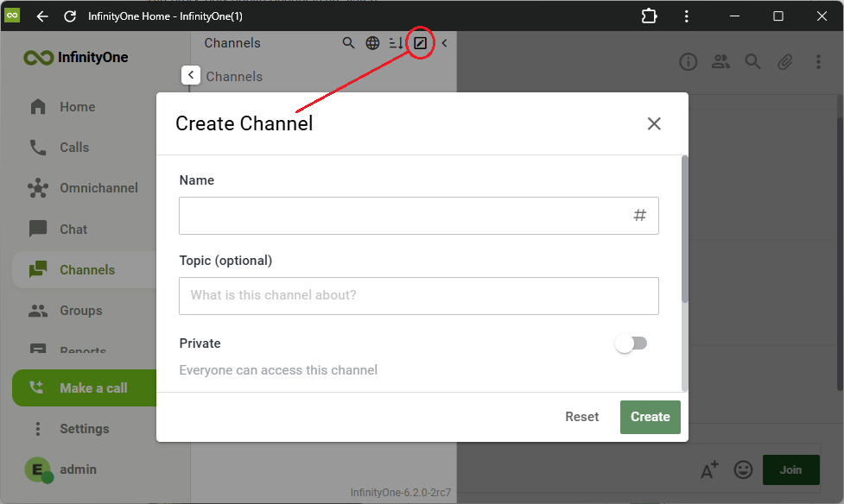
Task: Open the attachments paperclip icon
Action: coord(785,62)
